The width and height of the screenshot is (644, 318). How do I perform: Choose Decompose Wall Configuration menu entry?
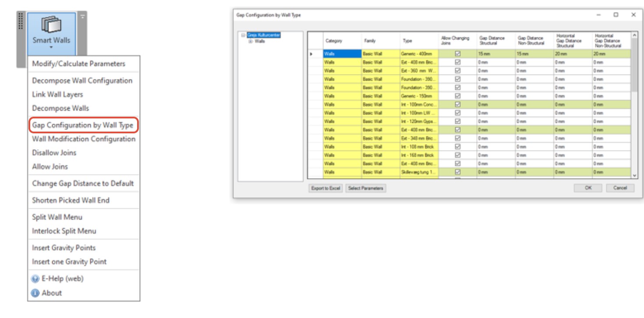(x=82, y=81)
